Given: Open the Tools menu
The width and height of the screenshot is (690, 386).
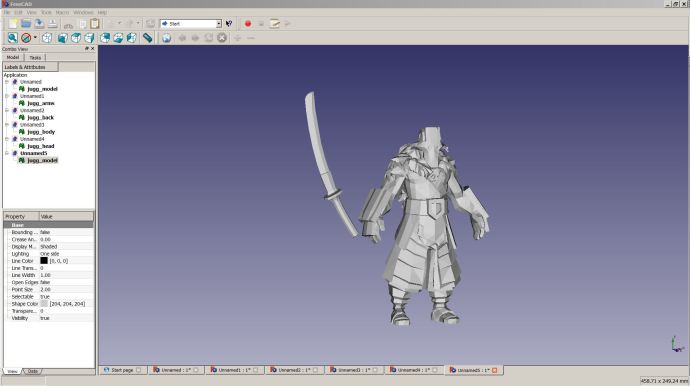Looking at the screenshot, I should click(x=46, y=12).
